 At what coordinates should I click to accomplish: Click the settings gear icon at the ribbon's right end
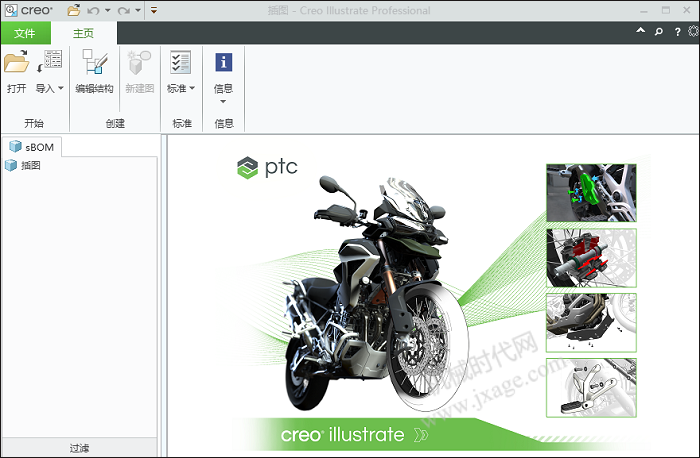693,31
